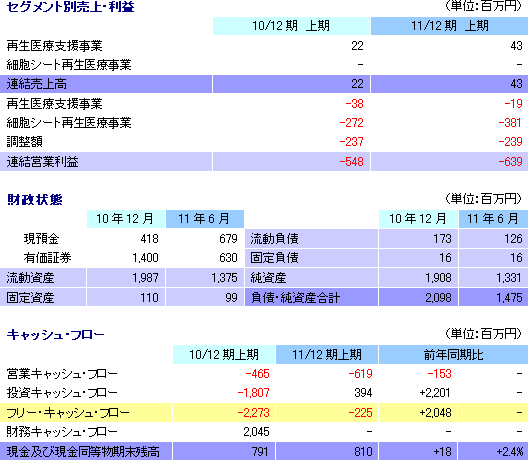Click the 固定資産 row label

click(30, 298)
